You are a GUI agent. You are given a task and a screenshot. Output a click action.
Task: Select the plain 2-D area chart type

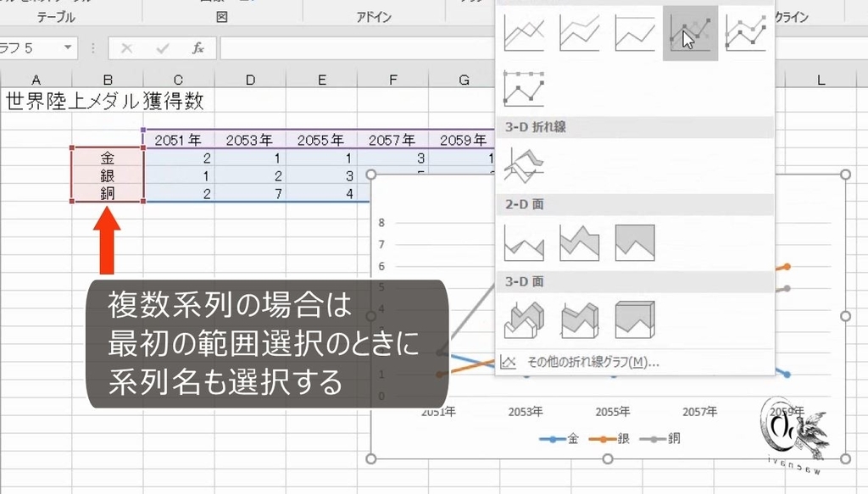pyautogui.click(x=523, y=241)
